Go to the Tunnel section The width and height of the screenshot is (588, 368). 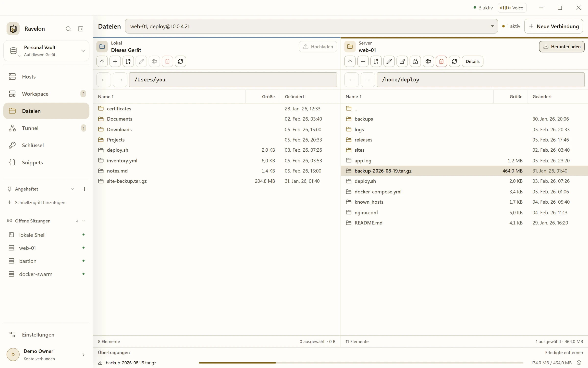point(46,128)
